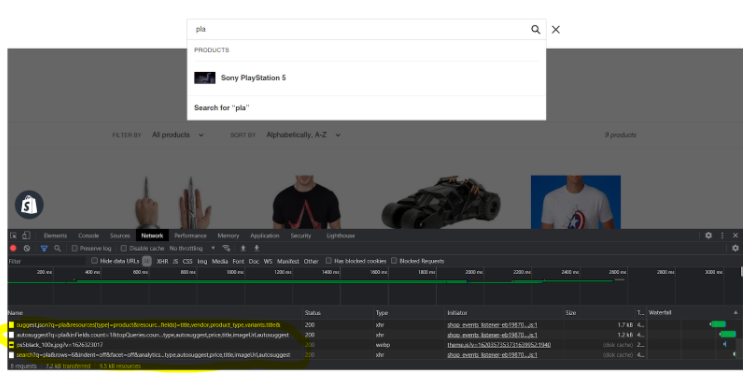The image size is (751, 381).
Task: Switch to the Console tab
Action: click(89, 236)
